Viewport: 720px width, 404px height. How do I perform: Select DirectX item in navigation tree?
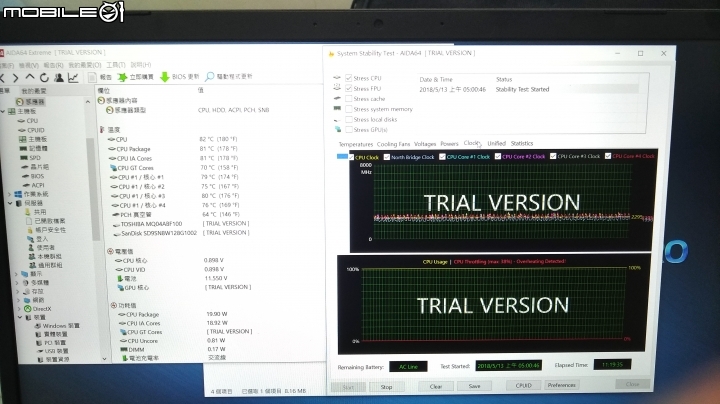point(42,309)
